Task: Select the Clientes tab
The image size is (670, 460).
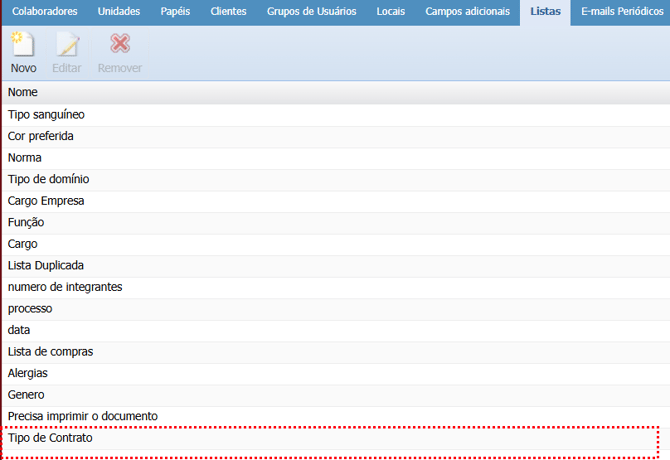Action: (228, 12)
